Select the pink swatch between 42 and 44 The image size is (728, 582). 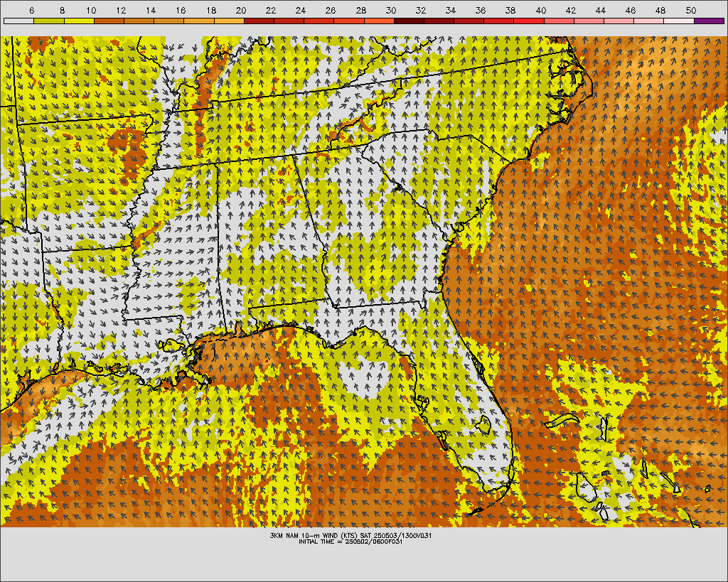589,21
